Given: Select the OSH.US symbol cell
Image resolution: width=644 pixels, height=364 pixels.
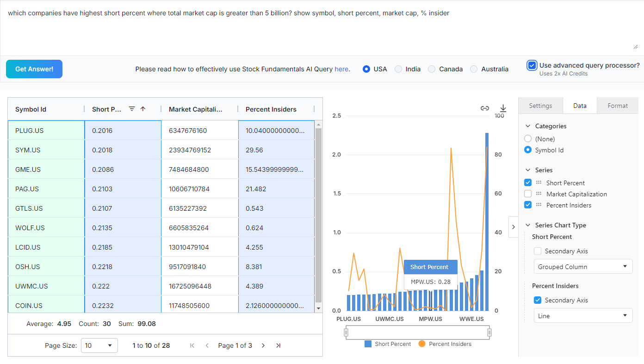Looking at the screenshot, I should pos(46,267).
